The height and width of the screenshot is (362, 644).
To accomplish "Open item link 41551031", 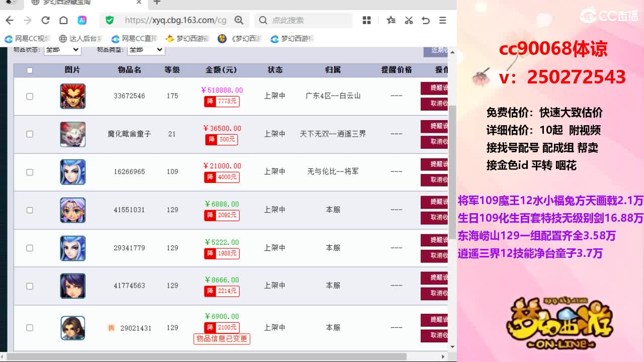I will 129,210.
